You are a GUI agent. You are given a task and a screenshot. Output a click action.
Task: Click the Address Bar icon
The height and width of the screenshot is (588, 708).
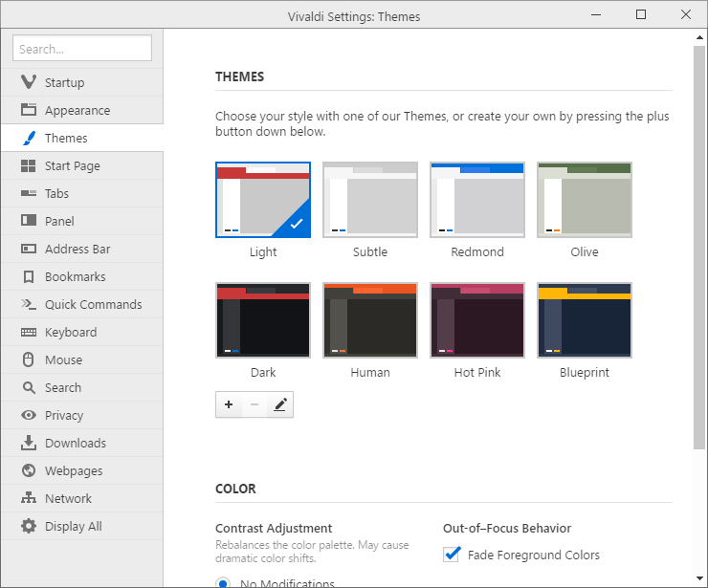pos(29,249)
